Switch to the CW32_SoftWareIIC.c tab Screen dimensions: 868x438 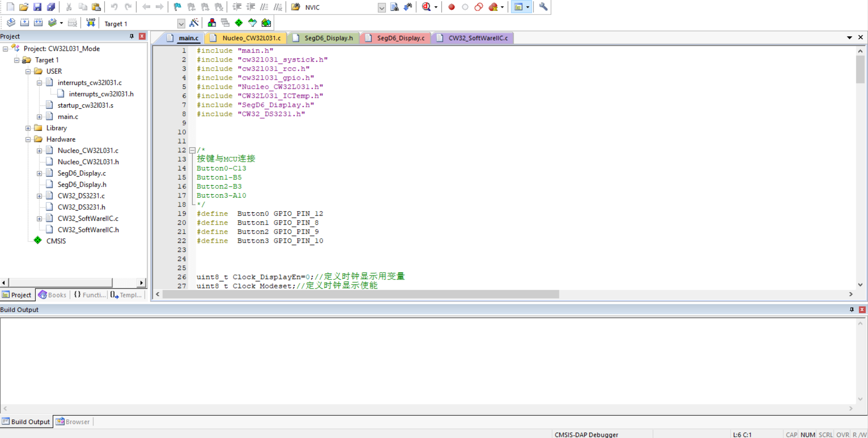[472, 38]
